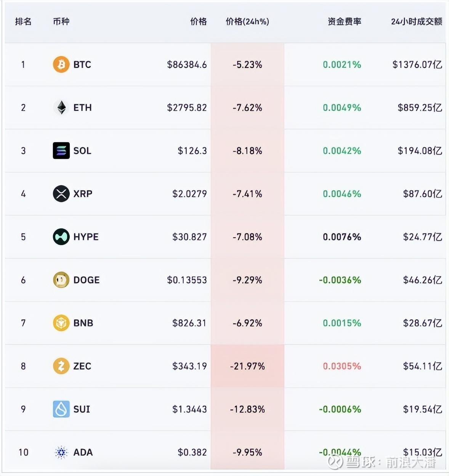Select the XRP coin icon
Image resolution: width=449 pixels, height=476 pixels.
61,194
